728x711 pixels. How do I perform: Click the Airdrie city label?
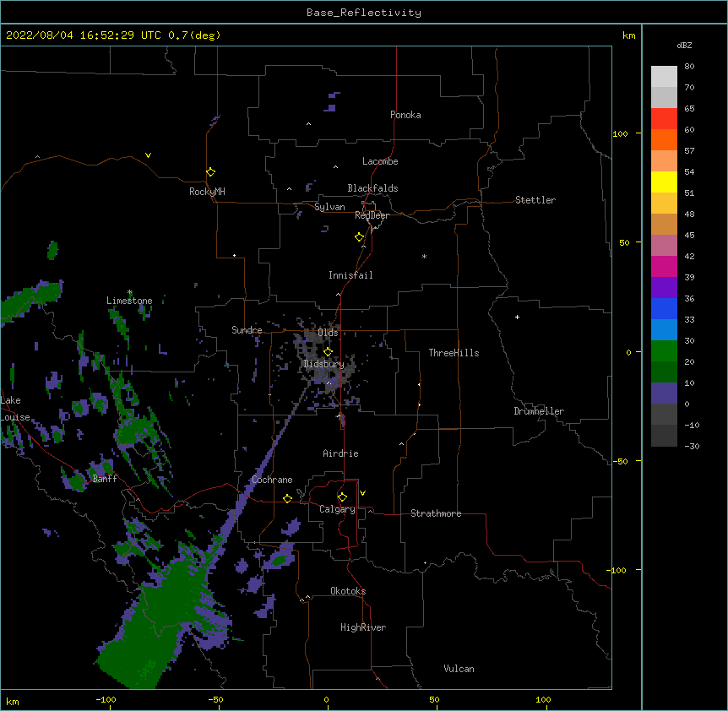coord(340,453)
